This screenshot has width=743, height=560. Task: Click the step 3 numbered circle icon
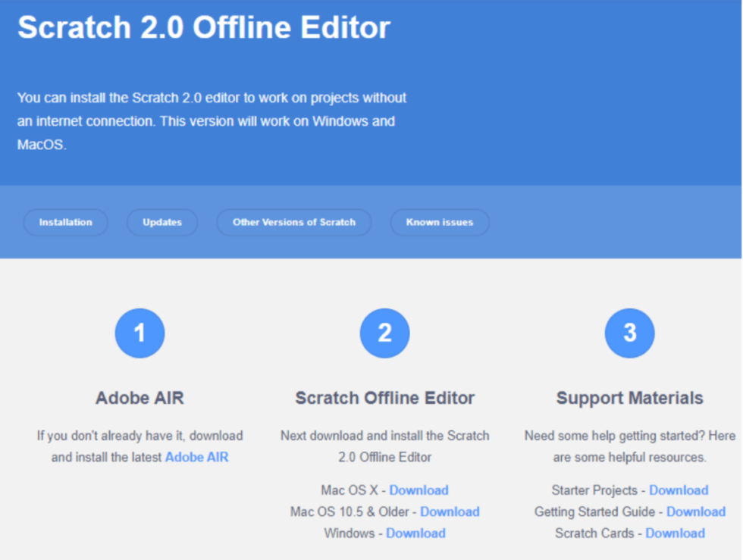(629, 332)
